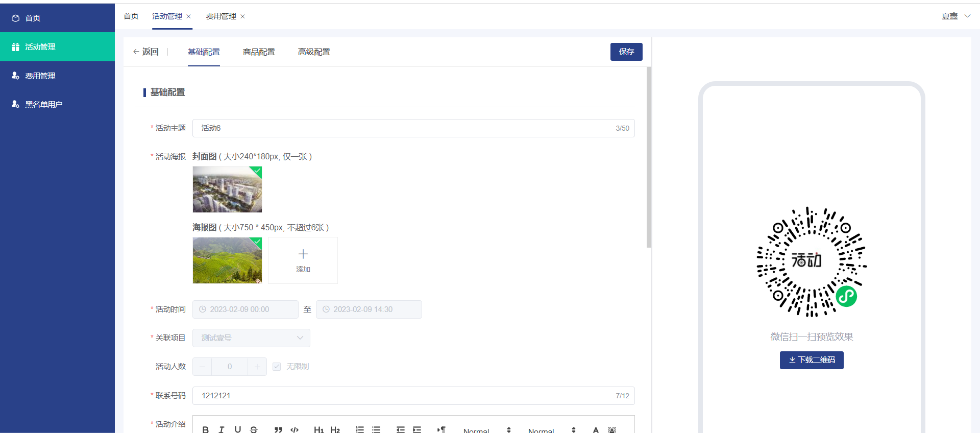Click the 活动管理 gift icon in sidebar

click(15, 46)
